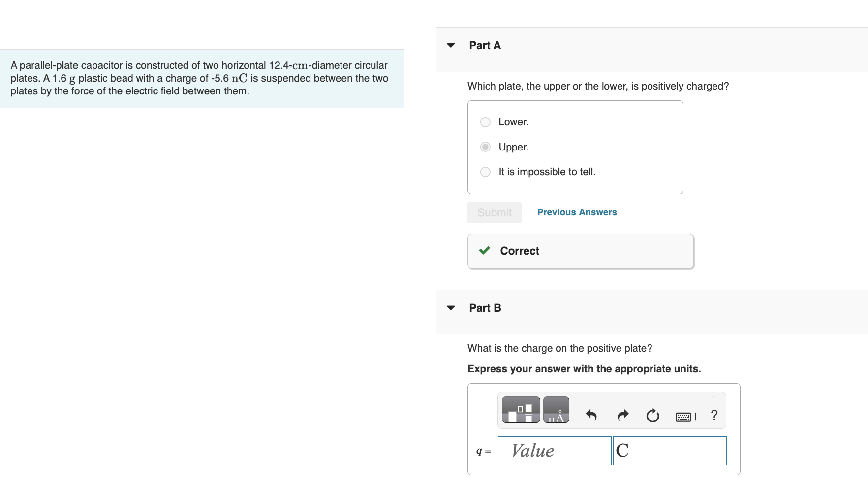Click the question mark help icon

[x=713, y=416]
